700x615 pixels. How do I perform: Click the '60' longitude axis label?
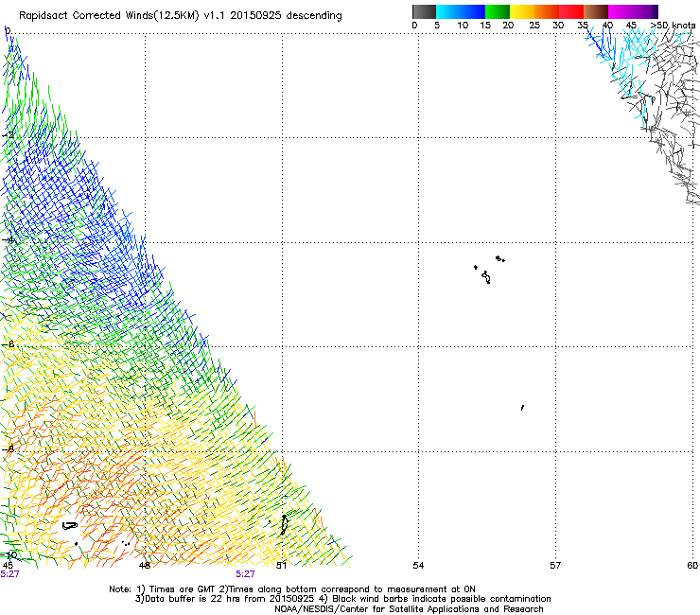692,566
